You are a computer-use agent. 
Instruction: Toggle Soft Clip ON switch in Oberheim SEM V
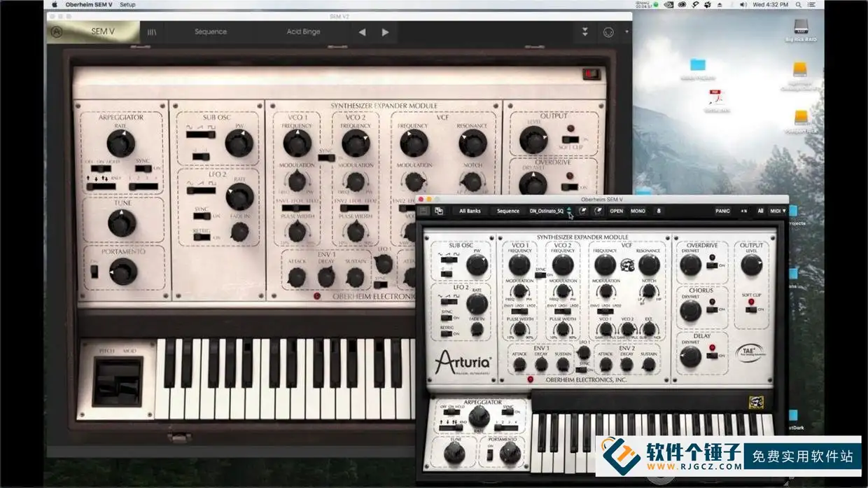coord(750,309)
